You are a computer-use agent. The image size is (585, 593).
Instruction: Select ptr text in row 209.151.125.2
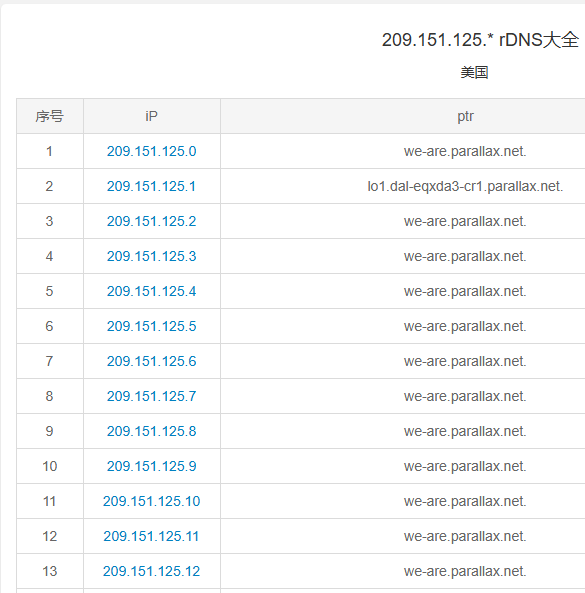tap(465, 221)
